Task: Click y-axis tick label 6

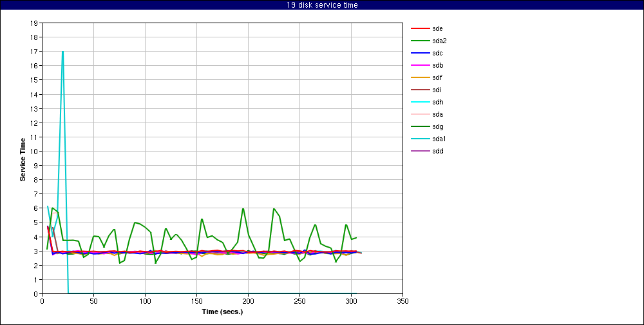Action: click(36, 208)
